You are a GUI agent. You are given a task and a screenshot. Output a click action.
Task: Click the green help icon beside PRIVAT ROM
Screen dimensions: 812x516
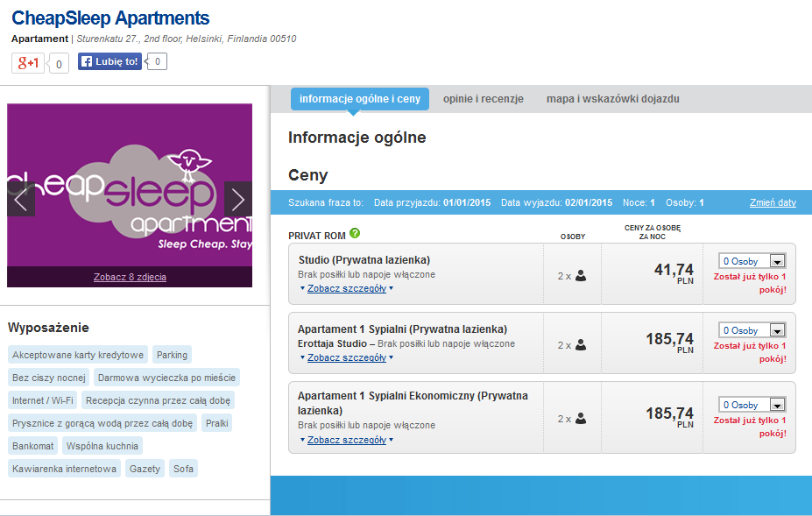pos(355,233)
